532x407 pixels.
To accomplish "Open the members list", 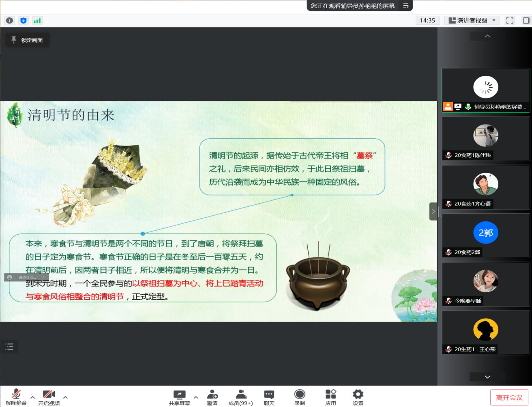I will coord(240,397).
